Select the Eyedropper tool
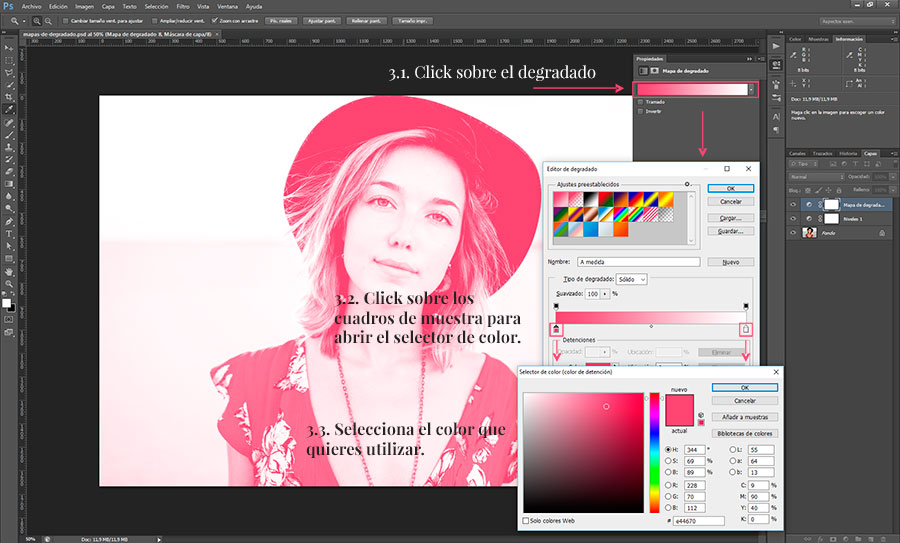The height and width of the screenshot is (543, 900). 9,109
